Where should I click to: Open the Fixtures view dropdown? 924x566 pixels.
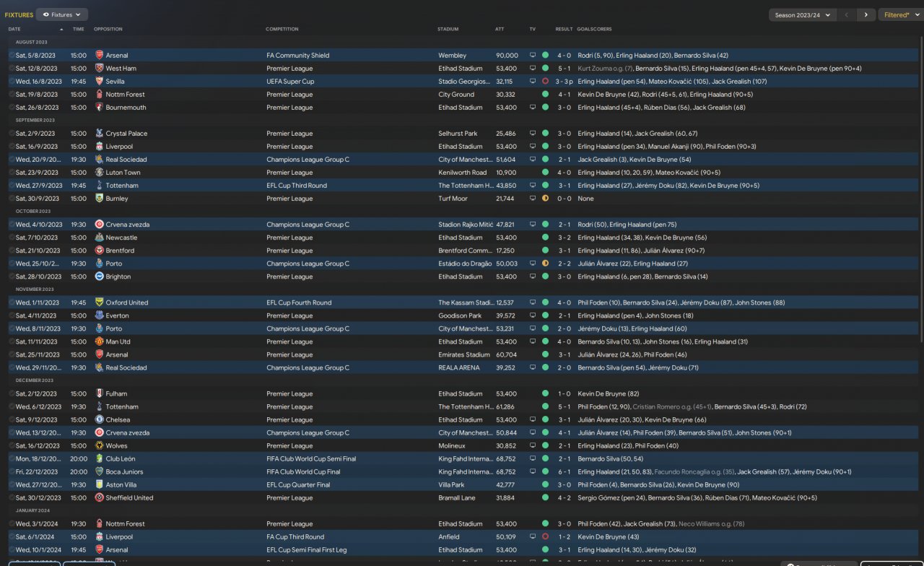pyautogui.click(x=61, y=14)
